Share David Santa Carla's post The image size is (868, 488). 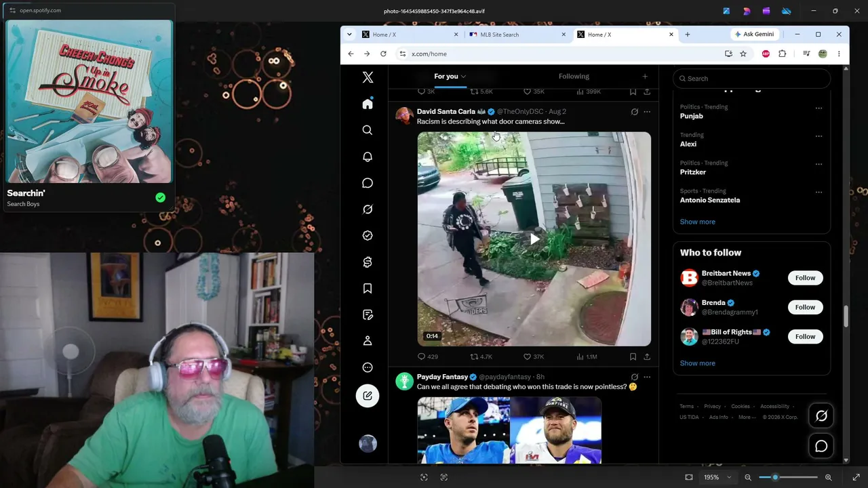647,357
